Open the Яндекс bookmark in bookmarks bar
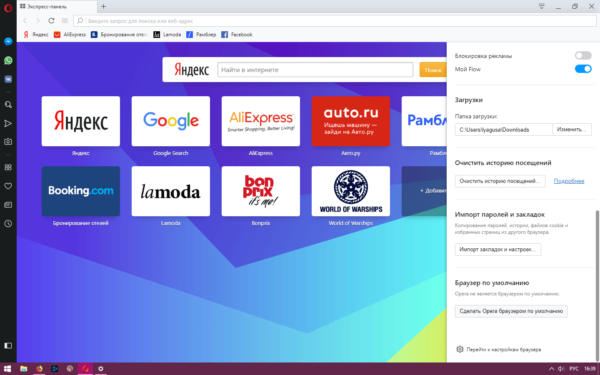Viewport: 600px width, 375px height. [x=36, y=34]
